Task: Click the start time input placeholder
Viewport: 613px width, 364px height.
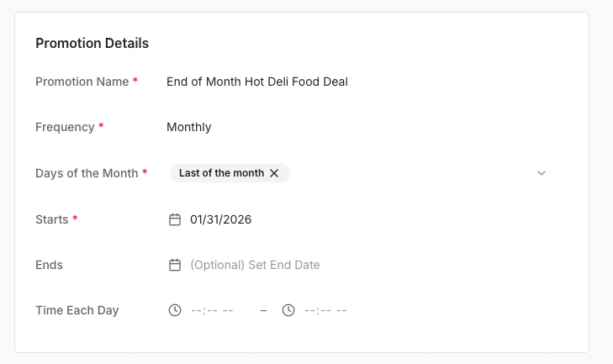Action: point(212,310)
